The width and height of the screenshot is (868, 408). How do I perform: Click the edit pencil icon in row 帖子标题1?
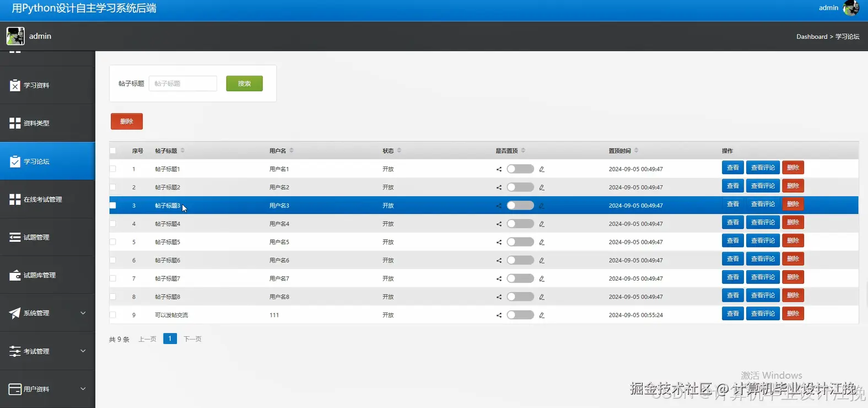click(x=542, y=169)
